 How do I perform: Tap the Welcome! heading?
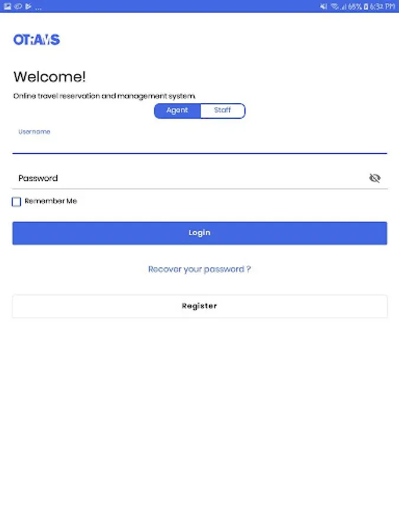coord(50,77)
